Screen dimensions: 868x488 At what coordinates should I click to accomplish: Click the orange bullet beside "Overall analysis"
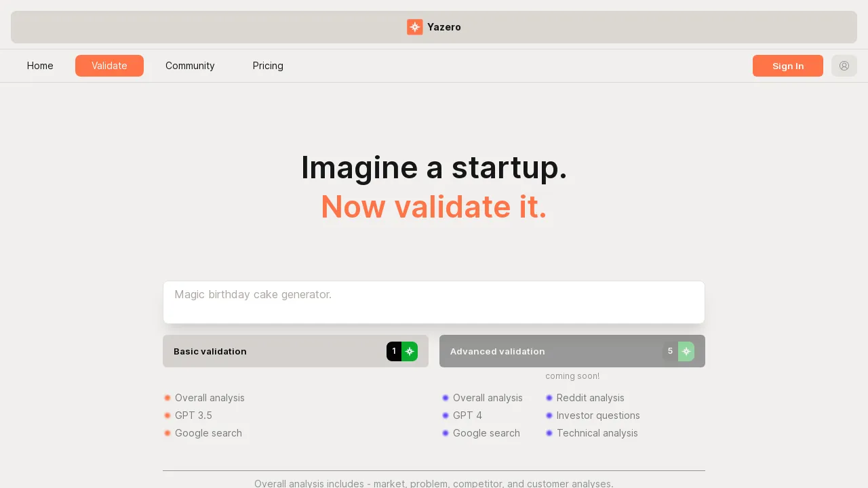point(167,398)
